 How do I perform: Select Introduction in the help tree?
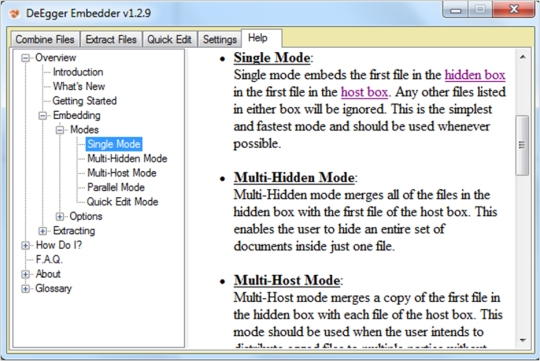point(78,72)
